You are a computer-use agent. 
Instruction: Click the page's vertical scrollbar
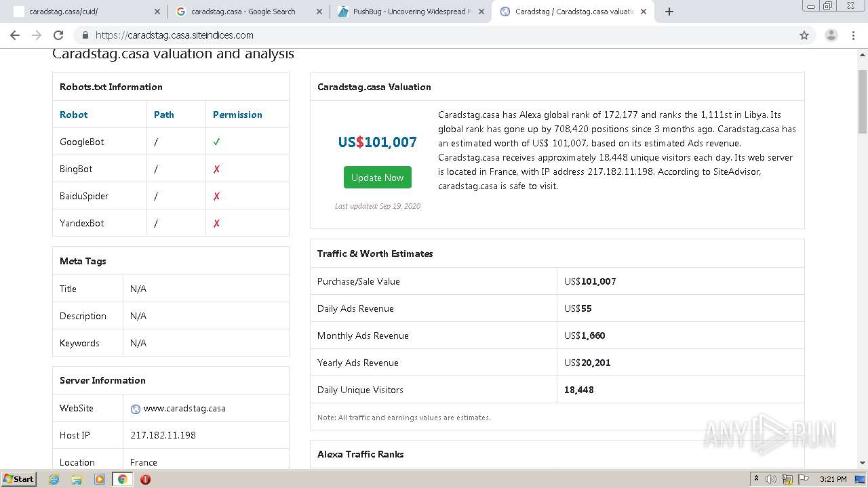[863, 102]
